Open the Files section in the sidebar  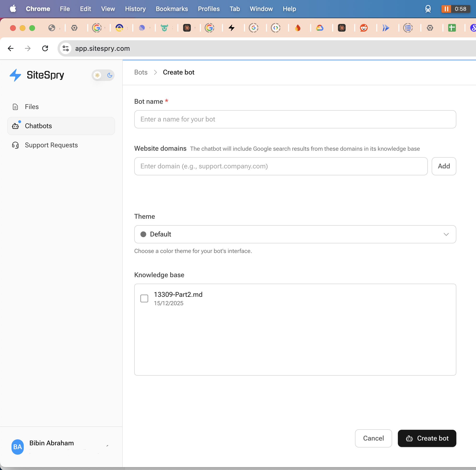tap(32, 107)
